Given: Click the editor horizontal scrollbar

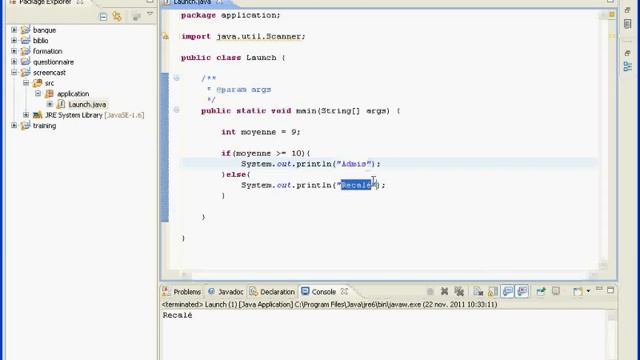Looking at the screenshot, I should click(x=388, y=275).
